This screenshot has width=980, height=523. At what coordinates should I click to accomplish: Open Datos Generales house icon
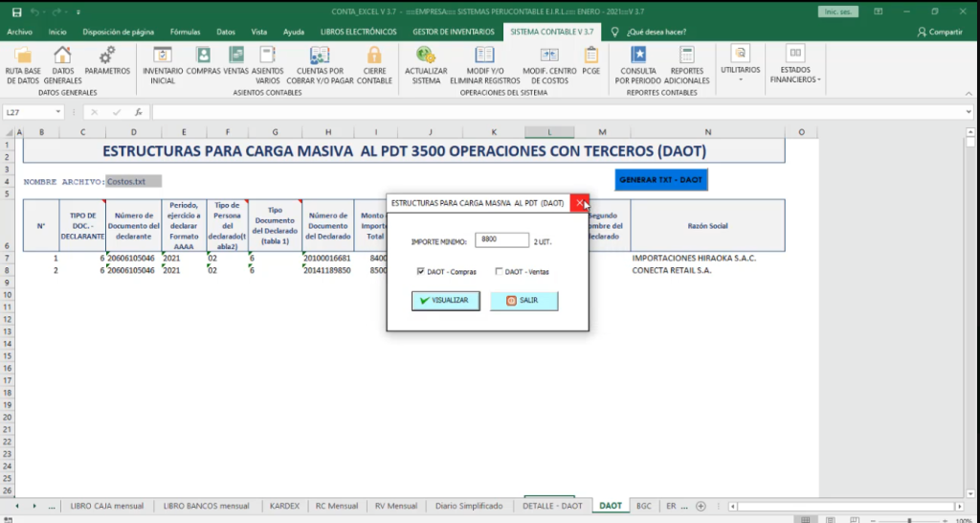pyautogui.click(x=62, y=55)
